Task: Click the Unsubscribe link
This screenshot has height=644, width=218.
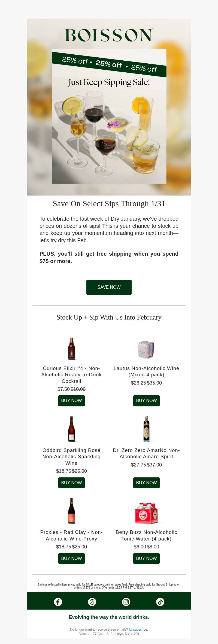Action: click(138, 629)
